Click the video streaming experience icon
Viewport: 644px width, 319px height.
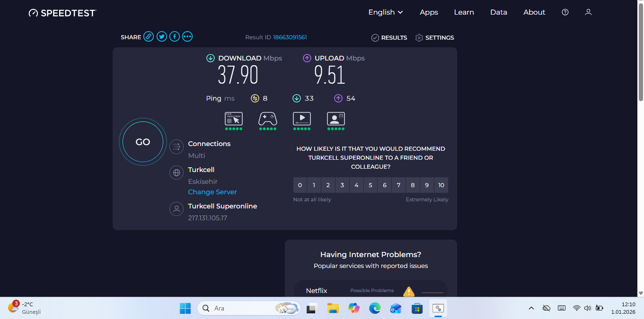coord(302,119)
